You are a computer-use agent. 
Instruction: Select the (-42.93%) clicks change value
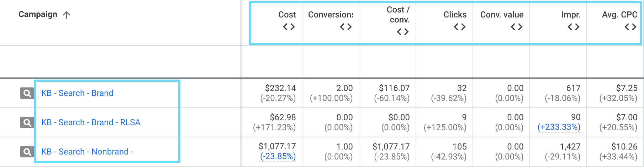(x=449, y=157)
